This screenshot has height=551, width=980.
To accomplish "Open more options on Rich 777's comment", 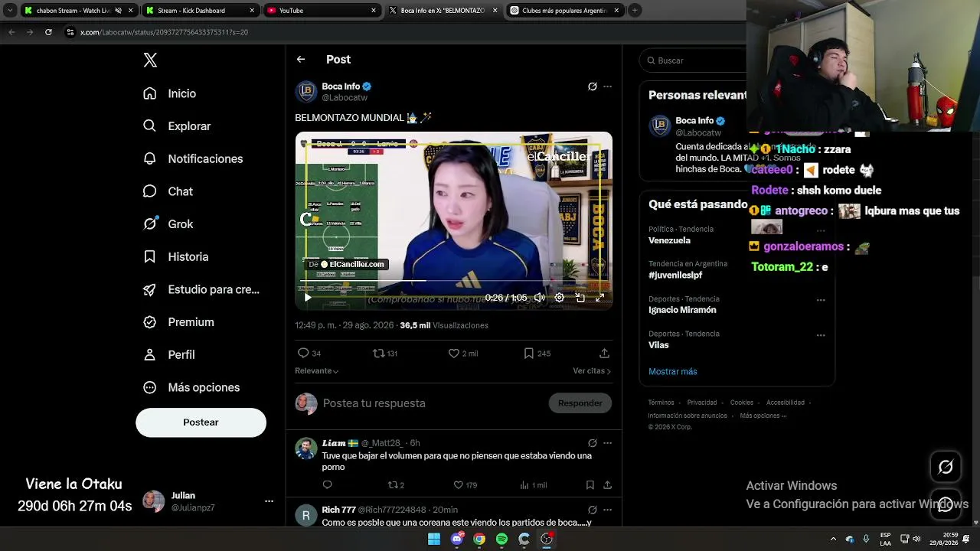I will (607, 510).
